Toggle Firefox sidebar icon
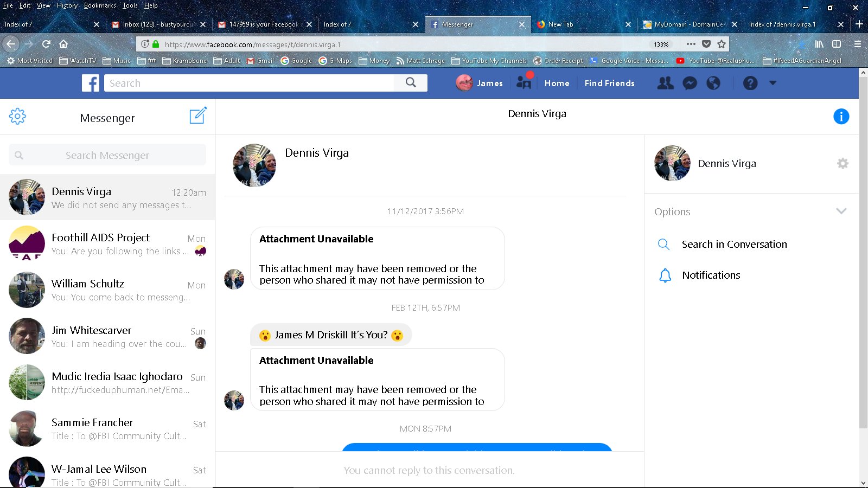 tap(837, 44)
